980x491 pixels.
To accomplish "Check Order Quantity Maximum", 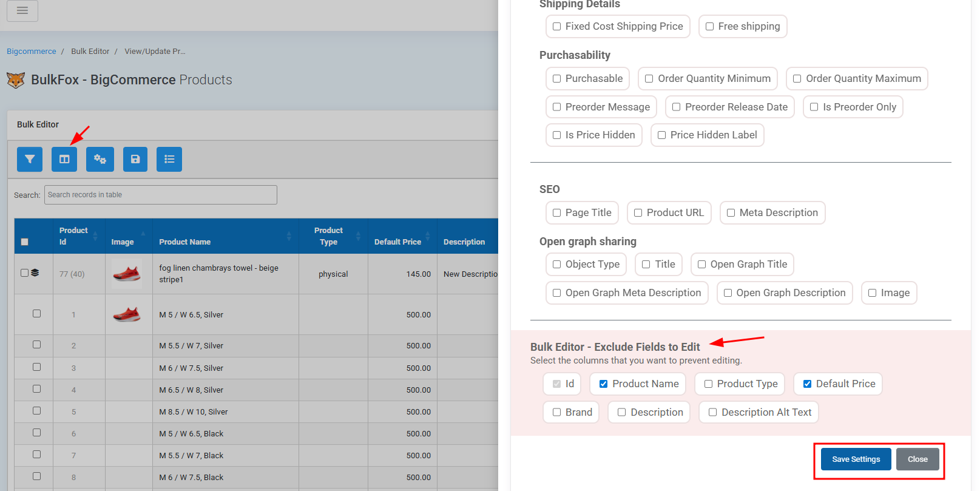I will tap(797, 79).
